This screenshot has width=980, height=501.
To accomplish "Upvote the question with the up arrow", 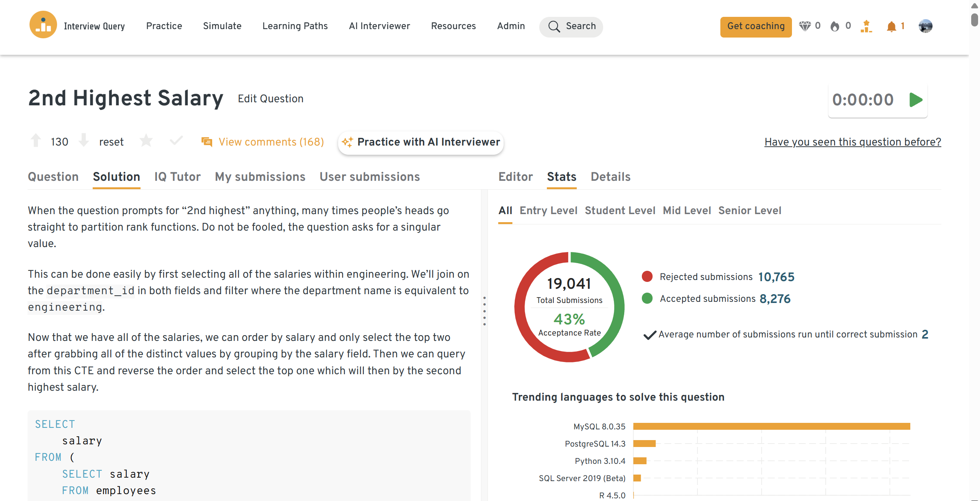I will 36,141.
